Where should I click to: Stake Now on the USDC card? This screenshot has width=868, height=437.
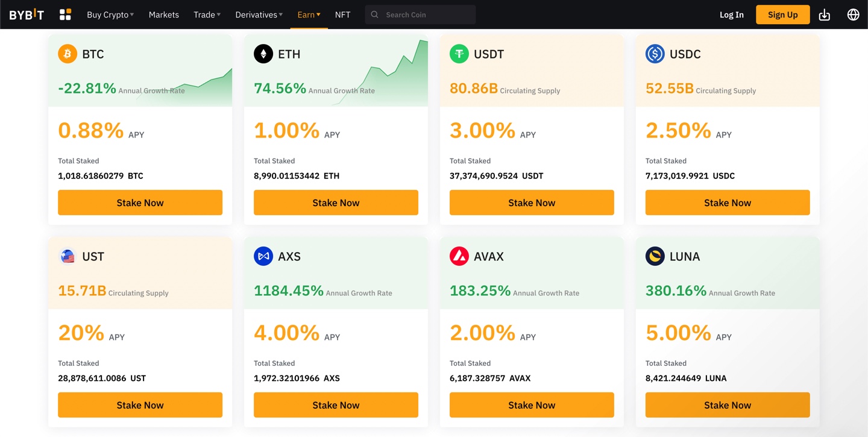pos(728,203)
